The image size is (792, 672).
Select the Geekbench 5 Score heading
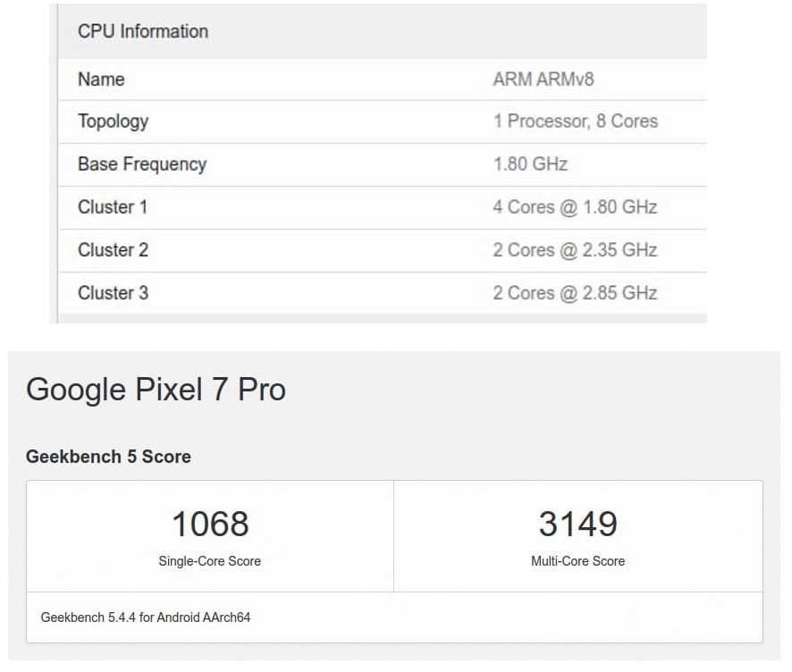pyautogui.click(x=108, y=457)
